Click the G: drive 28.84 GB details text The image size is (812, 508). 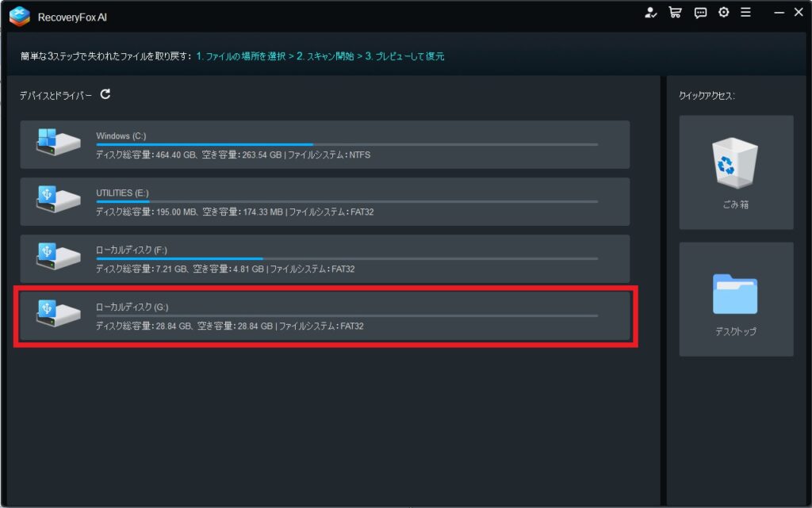[229, 326]
